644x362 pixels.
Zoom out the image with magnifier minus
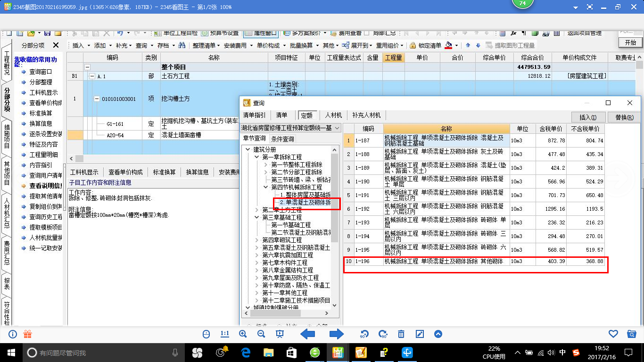click(261, 334)
